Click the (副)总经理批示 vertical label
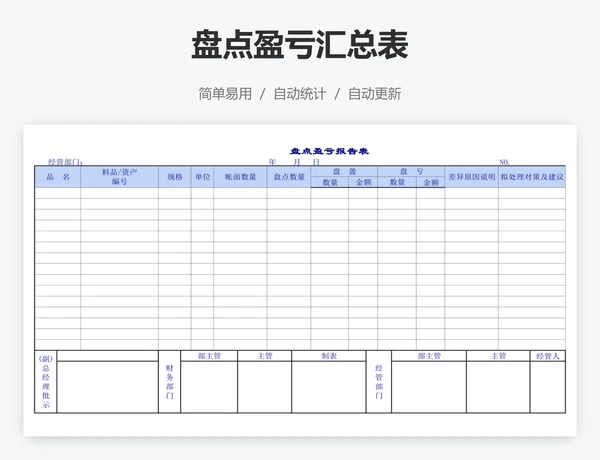This screenshot has height=460, width=600. 46,382
